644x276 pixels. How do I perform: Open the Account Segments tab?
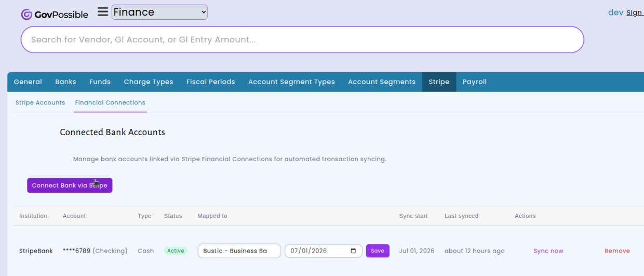point(382,82)
